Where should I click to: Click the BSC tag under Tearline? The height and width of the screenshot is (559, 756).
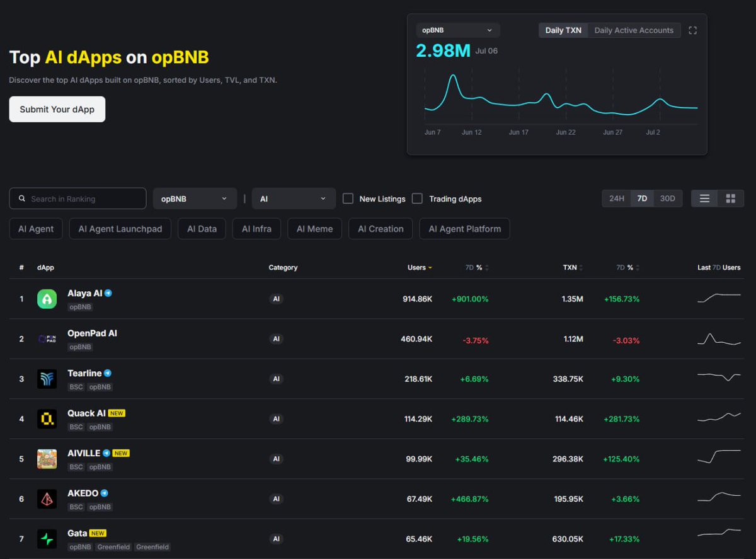point(76,387)
